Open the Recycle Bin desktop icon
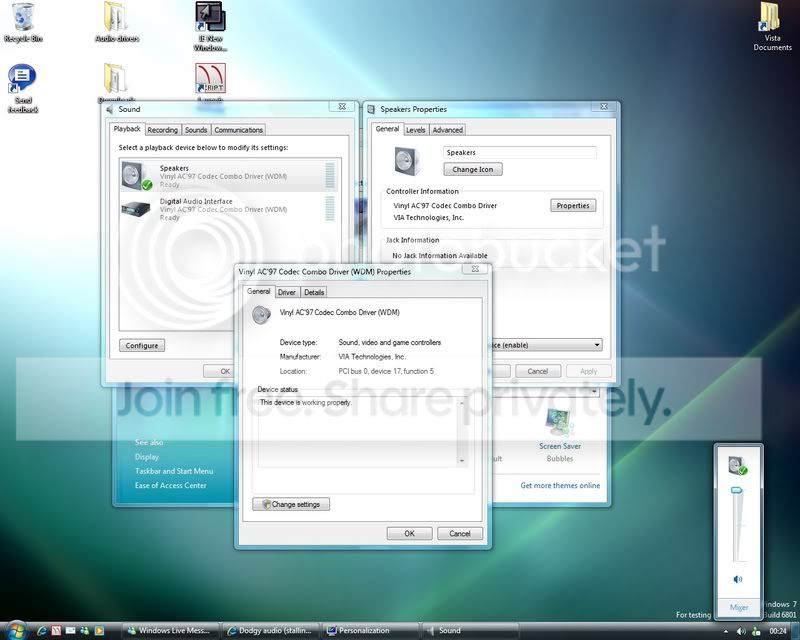This screenshot has height=640, width=800. coord(23,18)
